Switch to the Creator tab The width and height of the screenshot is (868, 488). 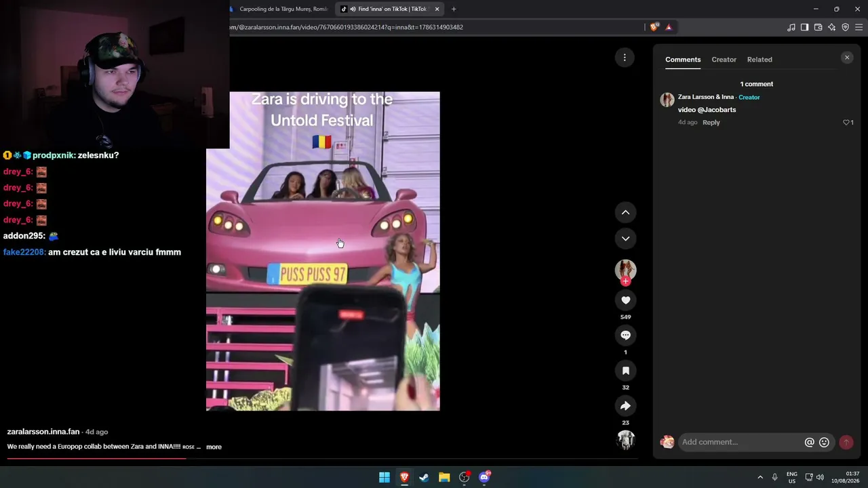tap(724, 60)
